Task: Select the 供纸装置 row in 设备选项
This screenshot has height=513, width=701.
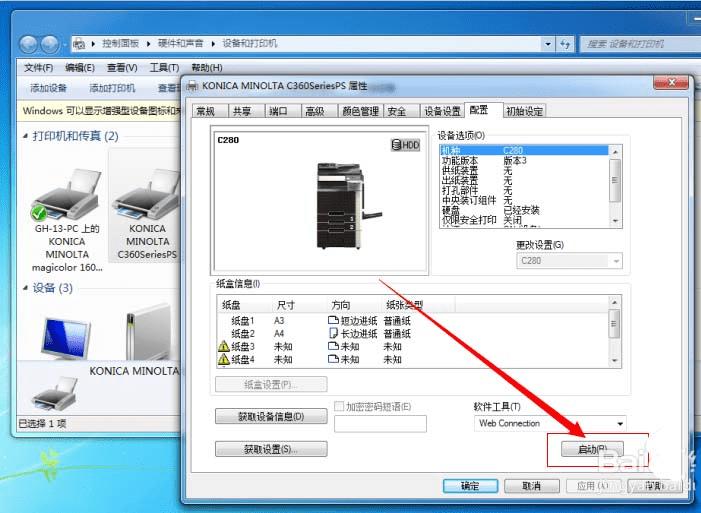Action: [524, 170]
